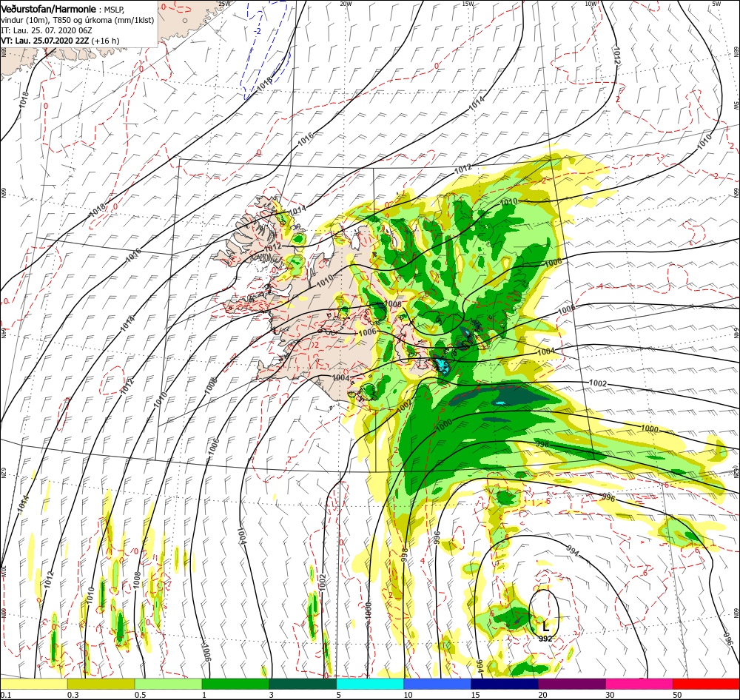Select the 'vindur (10m), T850 og úrkoma' line
Image resolution: width=740 pixels, height=700 pixels.
(78, 20)
